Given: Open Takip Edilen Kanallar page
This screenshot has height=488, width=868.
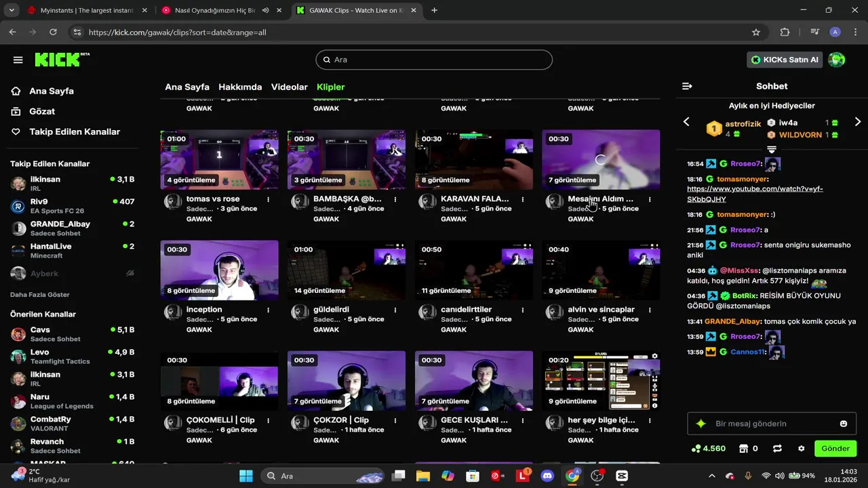Looking at the screenshot, I should 75,131.
